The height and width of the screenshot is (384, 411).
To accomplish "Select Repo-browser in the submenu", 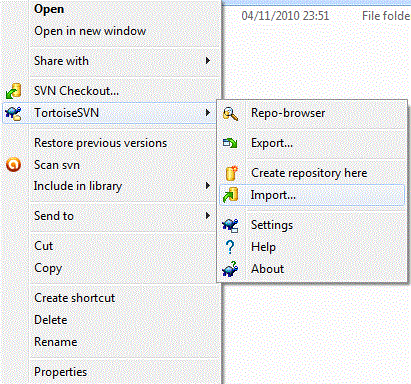I will point(288,113).
